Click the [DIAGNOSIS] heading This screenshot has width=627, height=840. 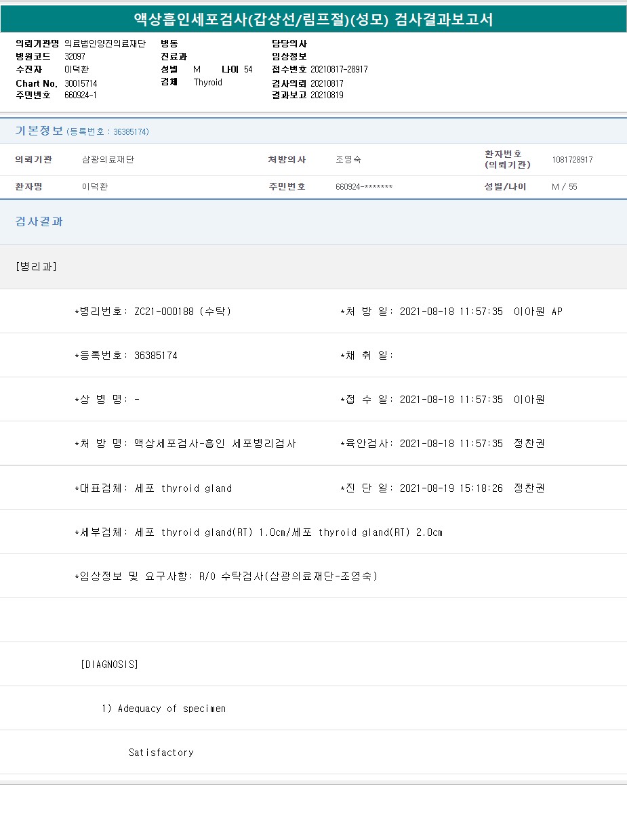pos(109,665)
